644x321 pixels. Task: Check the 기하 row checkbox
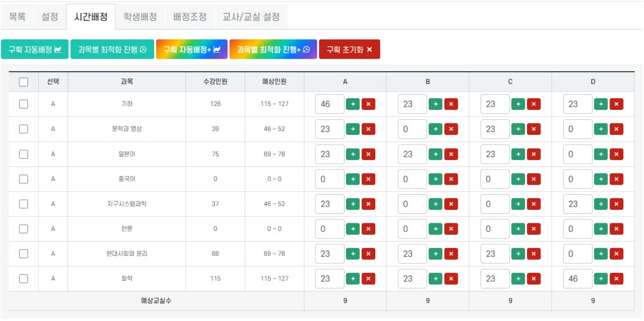(23, 104)
